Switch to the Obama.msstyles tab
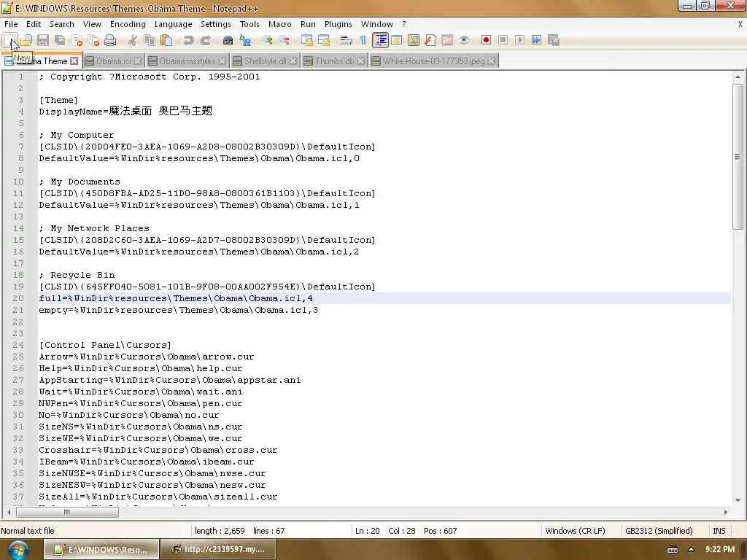747x560 pixels. (187, 61)
